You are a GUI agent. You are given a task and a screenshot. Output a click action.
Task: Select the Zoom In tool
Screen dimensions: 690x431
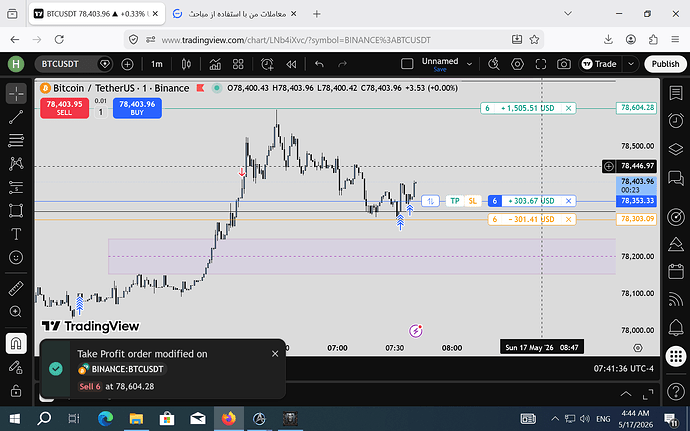click(x=16, y=312)
